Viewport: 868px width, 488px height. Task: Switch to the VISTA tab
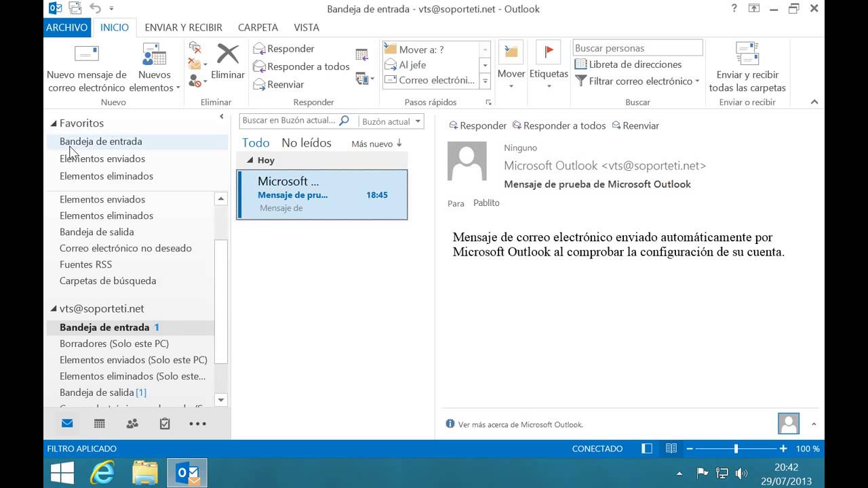click(x=307, y=28)
